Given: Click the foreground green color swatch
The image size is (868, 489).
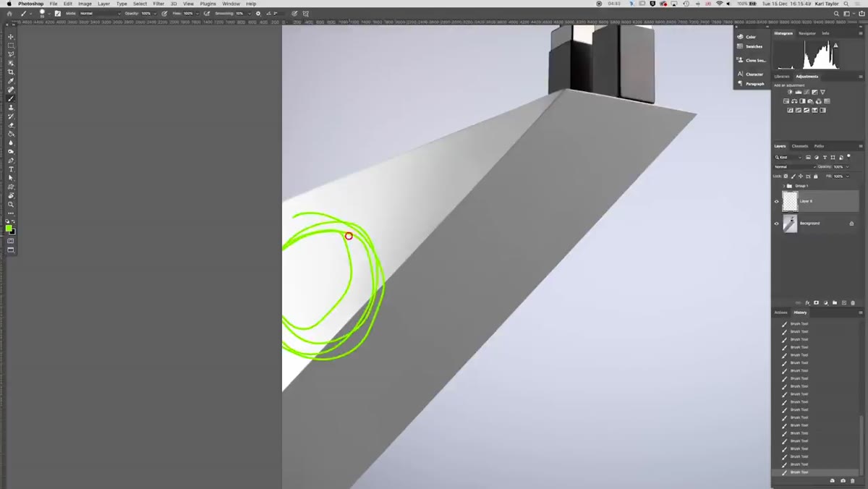Looking at the screenshot, I should pyautogui.click(x=9, y=228).
